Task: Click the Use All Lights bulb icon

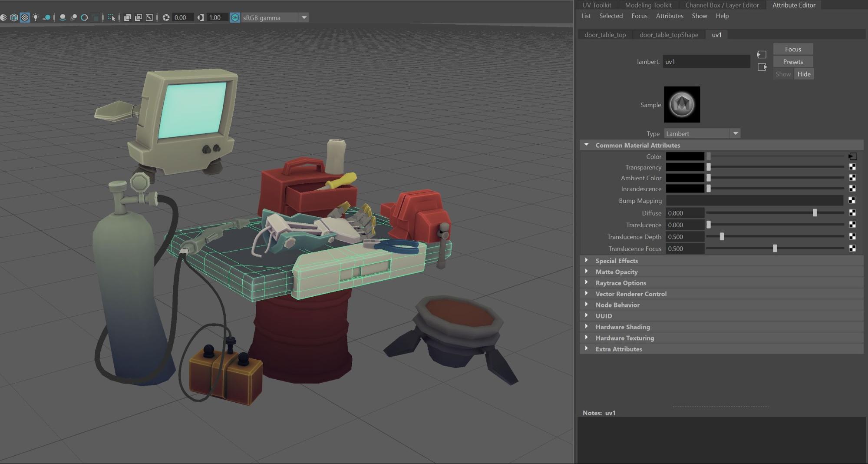Action: tap(36, 17)
